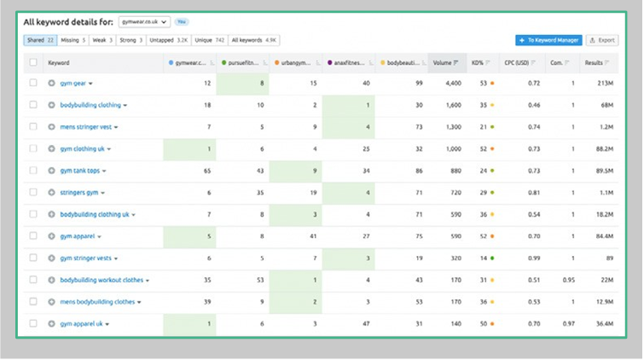Check the 'bodybuilding clothing' row checkbox
The width and height of the screenshot is (644, 360).
[33, 105]
